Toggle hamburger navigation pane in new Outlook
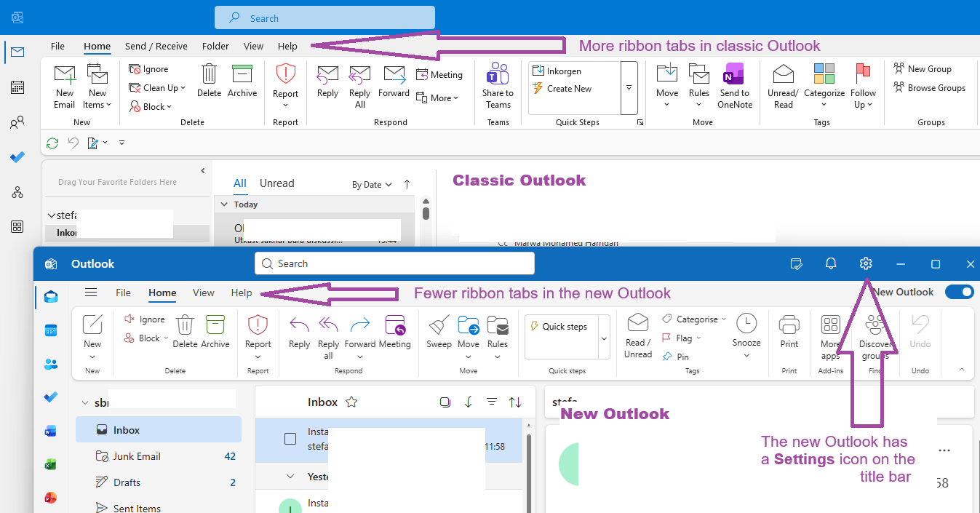The image size is (980, 513). click(x=91, y=293)
